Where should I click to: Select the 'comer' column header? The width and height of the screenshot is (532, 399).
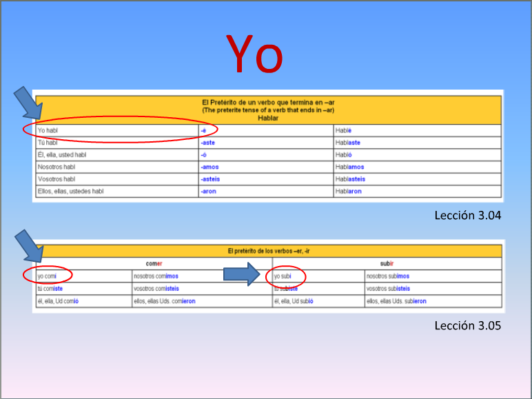[154, 264]
